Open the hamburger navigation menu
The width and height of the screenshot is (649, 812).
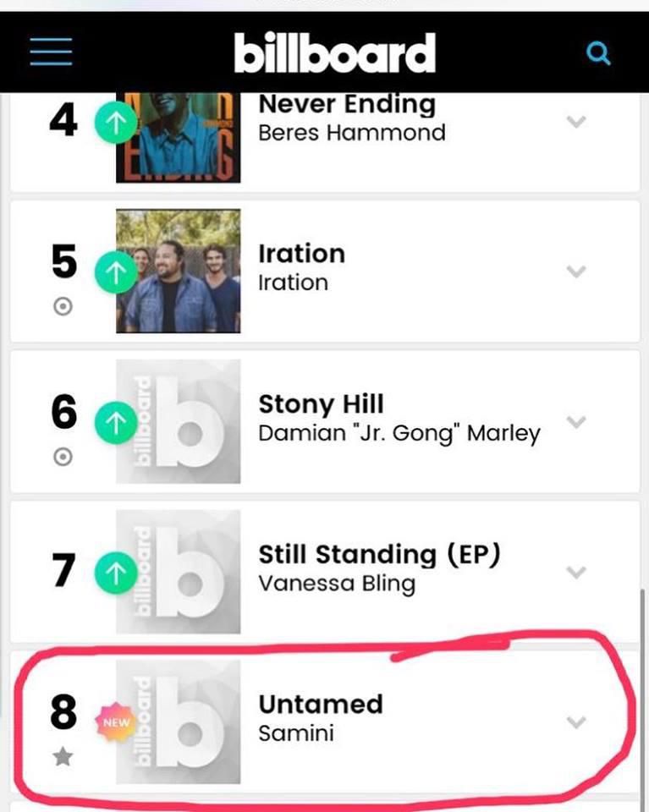[49, 51]
